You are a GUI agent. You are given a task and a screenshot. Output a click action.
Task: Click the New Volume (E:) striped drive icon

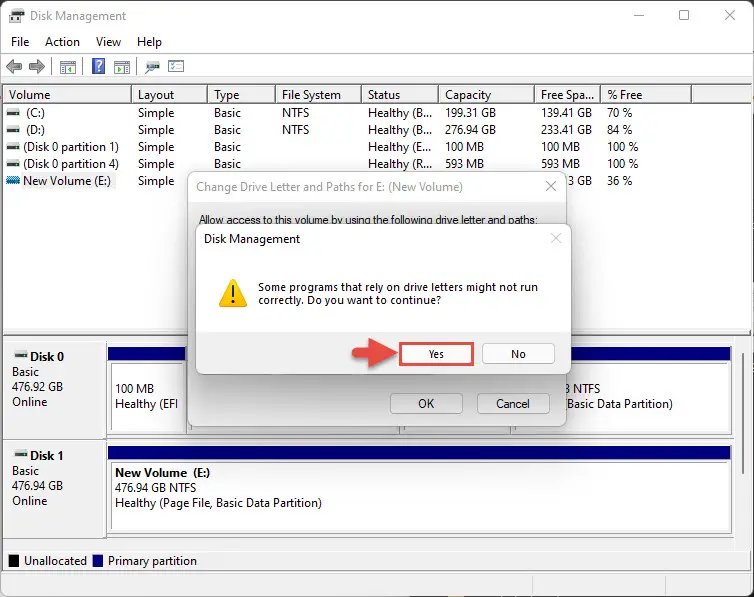pos(13,181)
